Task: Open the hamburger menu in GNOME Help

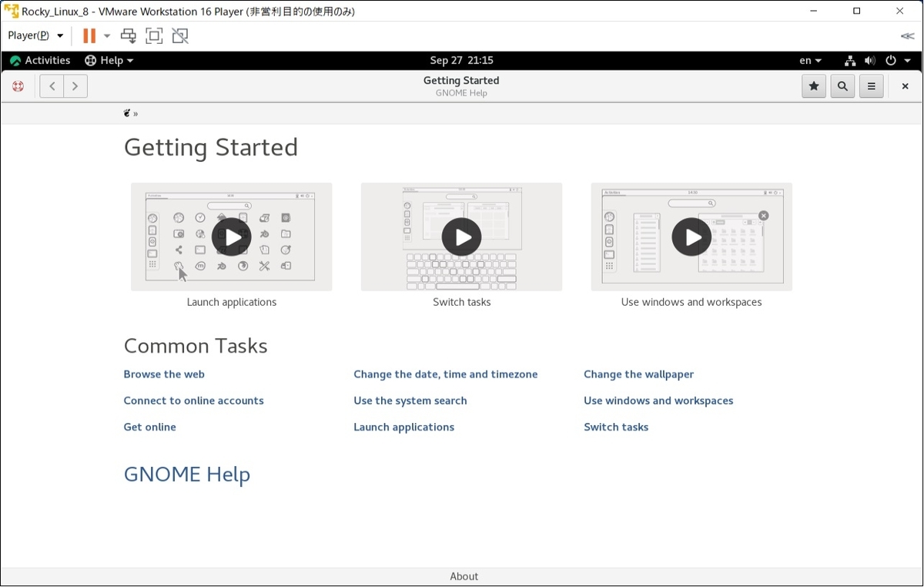Action: pos(871,86)
